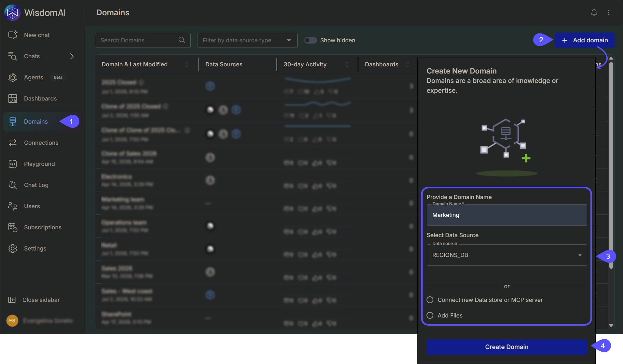The height and width of the screenshot is (364, 623).
Task: Click Close sidebar label
Action: [x=41, y=300]
